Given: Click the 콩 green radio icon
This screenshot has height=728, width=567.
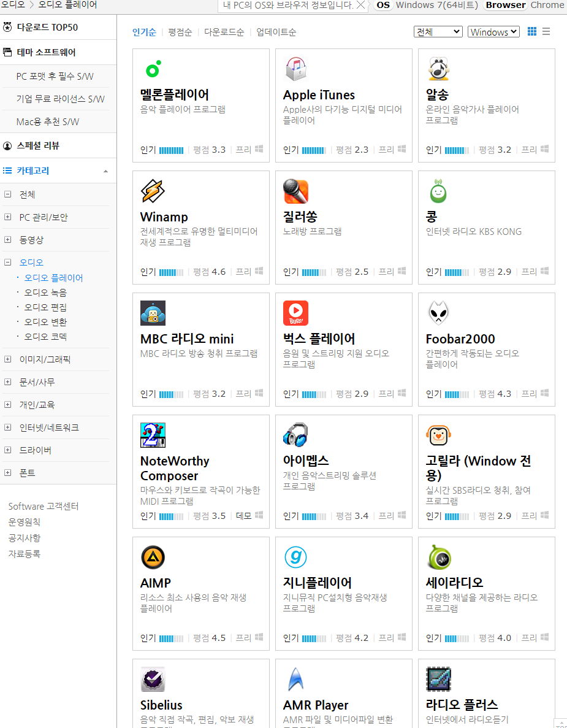Looking at the screenshot, I should point(438,191).
